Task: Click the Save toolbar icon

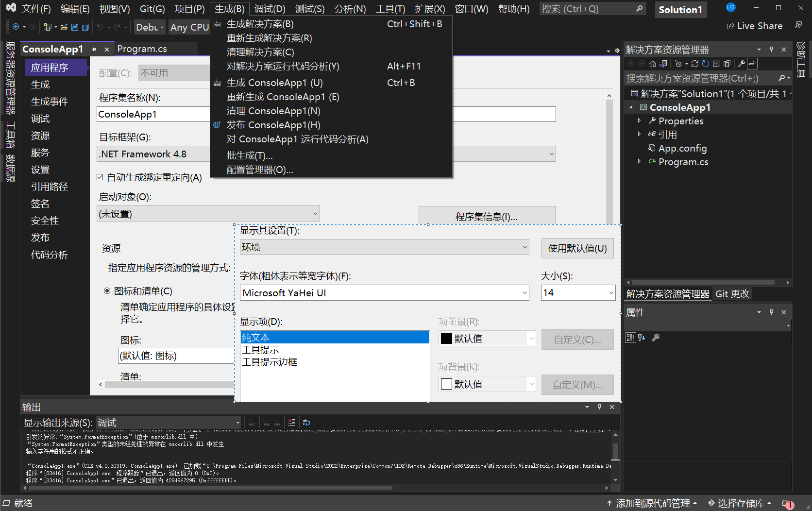Action: click(75, 27)
